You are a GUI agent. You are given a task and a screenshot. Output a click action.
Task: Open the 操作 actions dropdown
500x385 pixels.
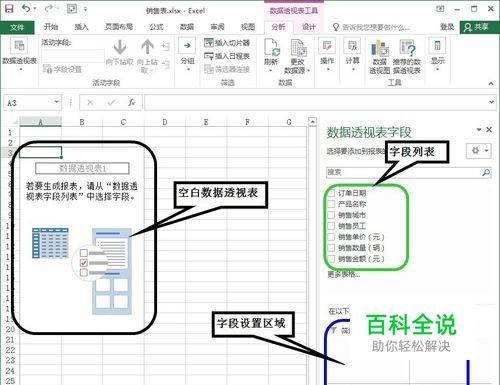click(327, 54)
